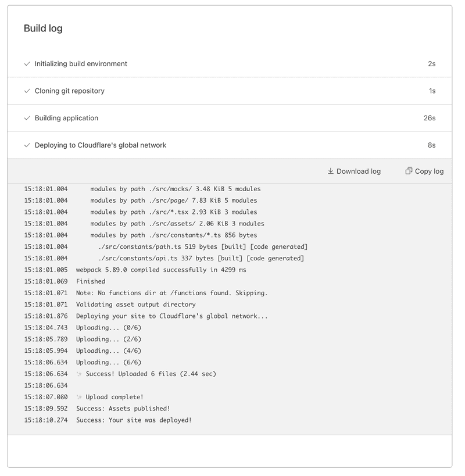Click checkmark beside Initializing build environment
The image size is (465, 476).
[27, 64]
